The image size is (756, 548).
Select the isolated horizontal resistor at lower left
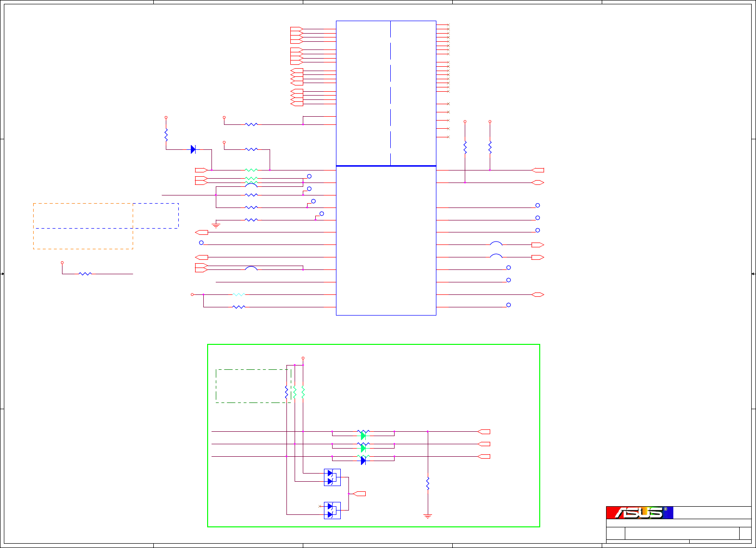coord(85,274)
